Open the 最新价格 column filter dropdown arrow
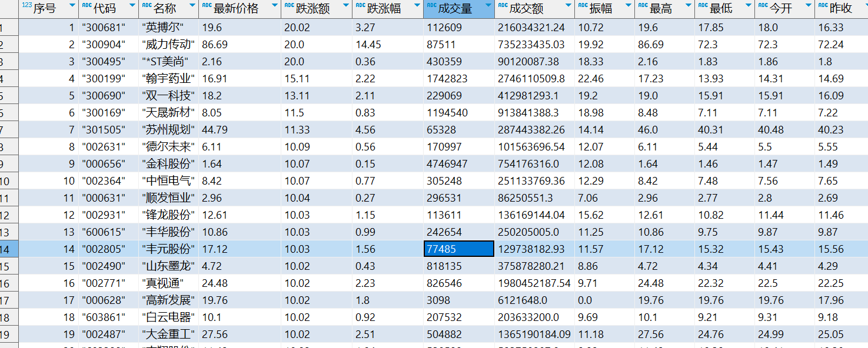868x348 pixels. coord(275,5)
